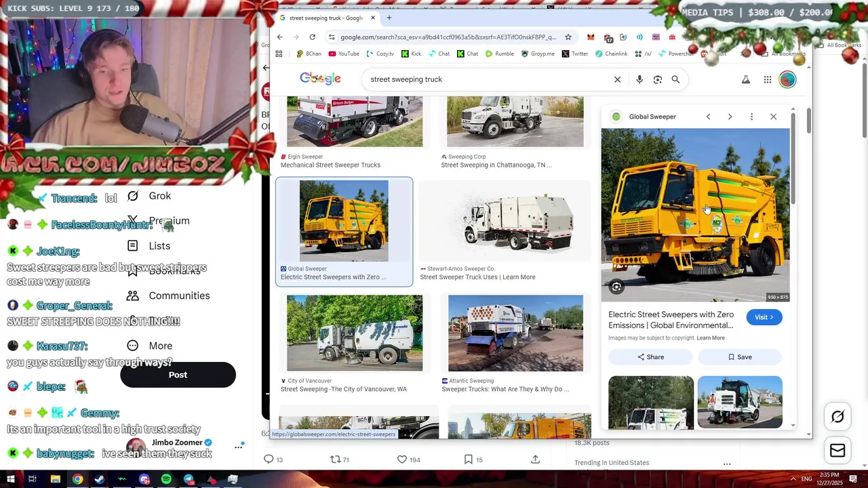868x488 pixels.
Task: Open the Grok floating button
Action: [x=837, y=418]
